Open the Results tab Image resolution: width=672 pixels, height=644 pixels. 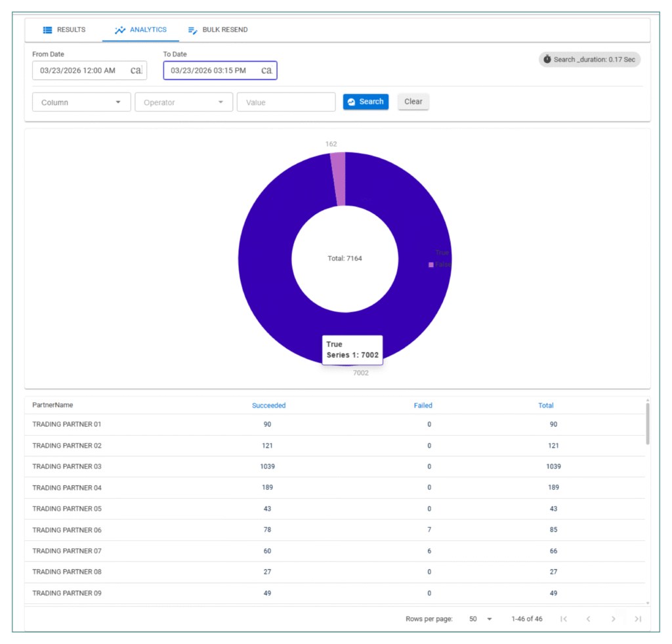coord(64,30)
